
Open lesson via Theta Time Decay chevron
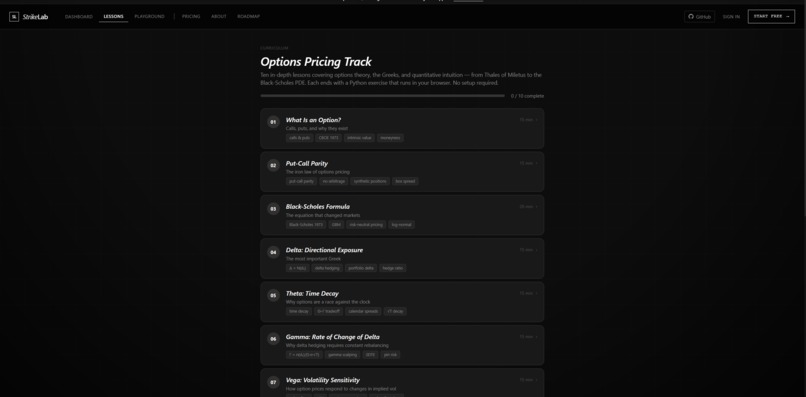point(537,293)
